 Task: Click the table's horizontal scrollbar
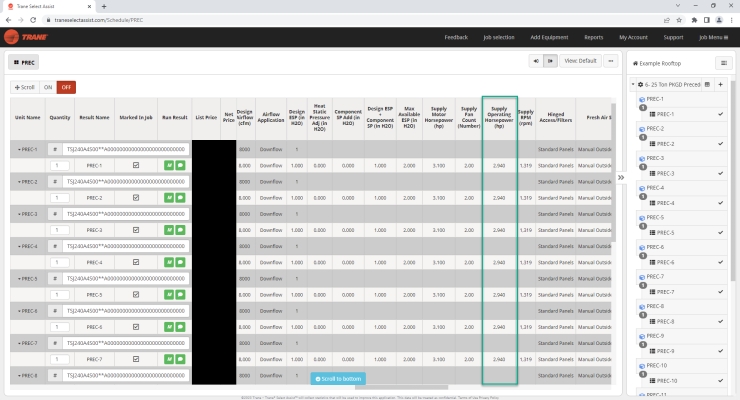coord(401,387)
